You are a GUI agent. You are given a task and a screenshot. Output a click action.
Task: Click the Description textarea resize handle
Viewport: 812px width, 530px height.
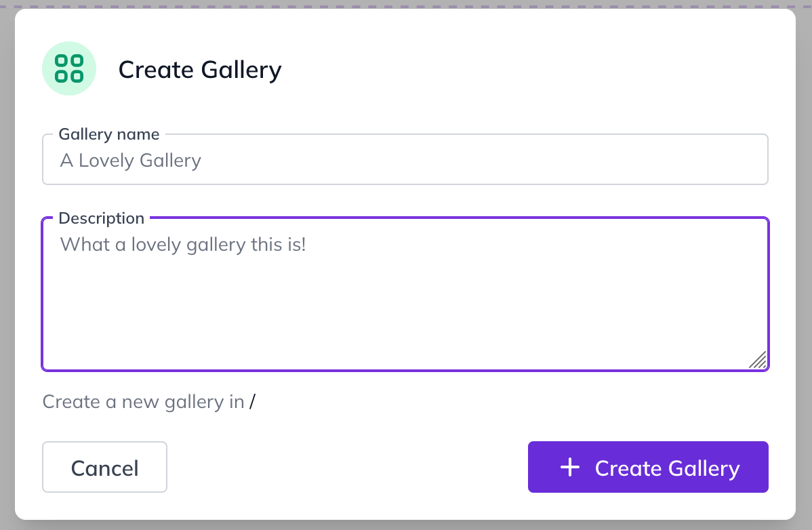point(758,361)
